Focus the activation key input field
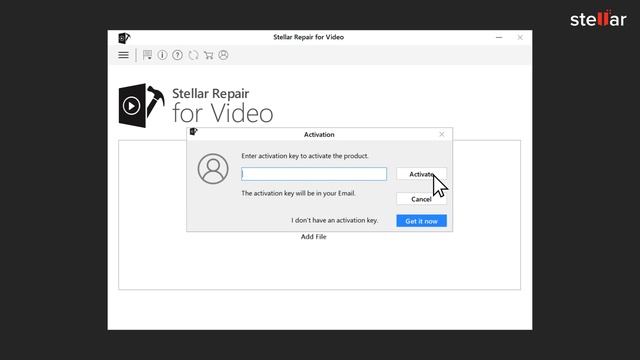This screenshot has width=640, height=360. coord(314,174)
